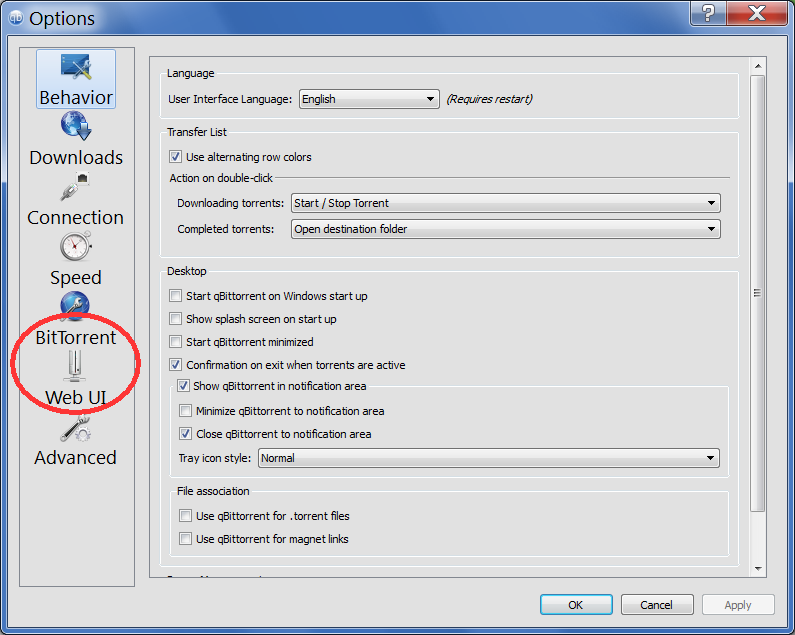
Task: Switch to the Connection section label
Action: pos(76,217)
